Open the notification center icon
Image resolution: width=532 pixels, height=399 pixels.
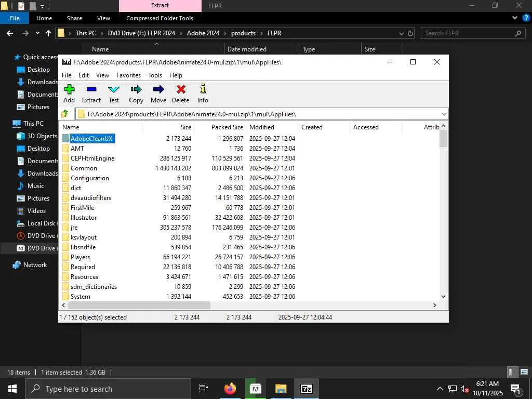[x=515, y=389]
